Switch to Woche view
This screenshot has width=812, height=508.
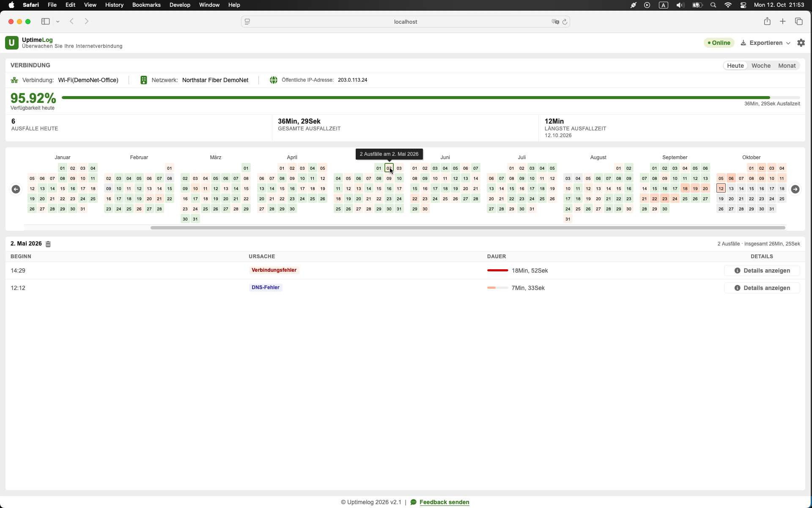click(x=761, y=66)
